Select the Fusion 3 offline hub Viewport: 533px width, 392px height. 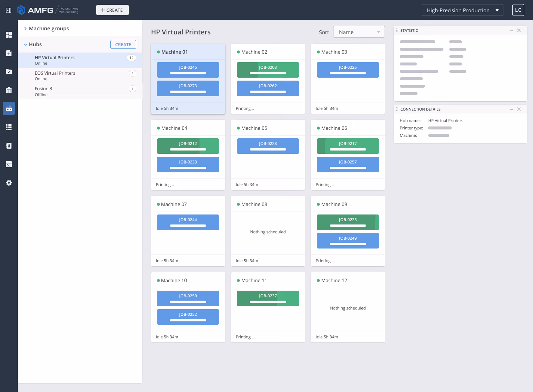80,91
